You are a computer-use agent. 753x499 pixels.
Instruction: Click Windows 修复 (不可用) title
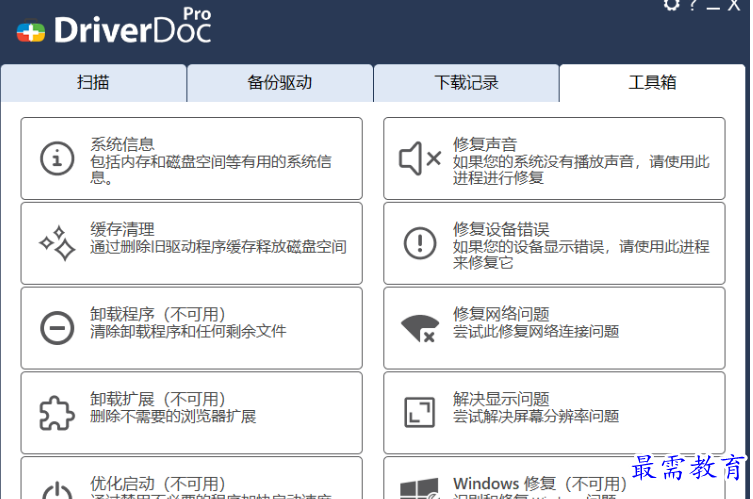tap(540, 484)
